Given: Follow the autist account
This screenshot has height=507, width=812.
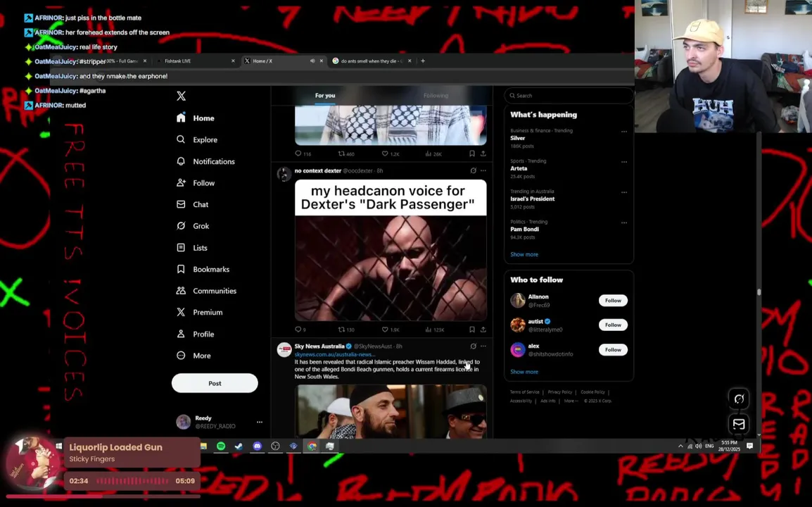Looking at the screenshot, I should point(613,325).
